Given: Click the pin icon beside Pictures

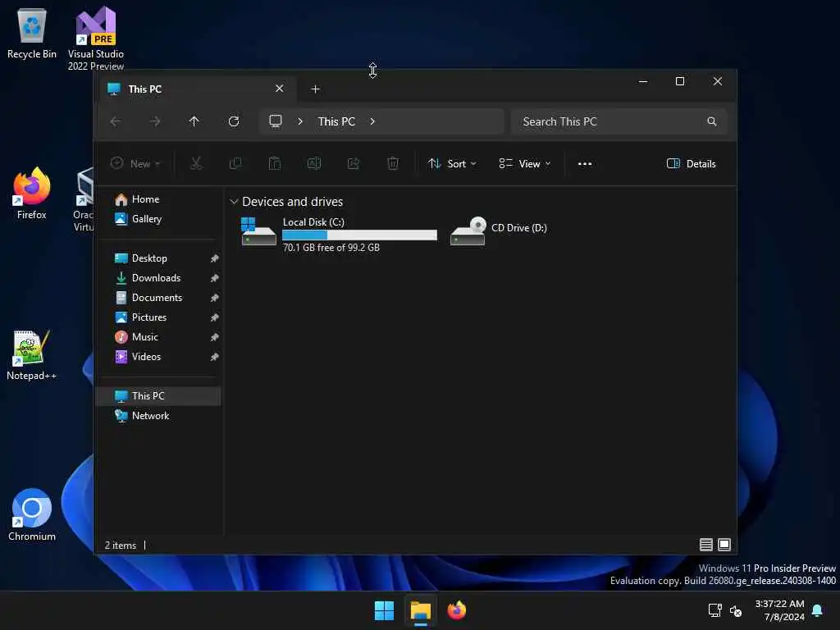Looking at the screenshot, I should click(214, 317).
